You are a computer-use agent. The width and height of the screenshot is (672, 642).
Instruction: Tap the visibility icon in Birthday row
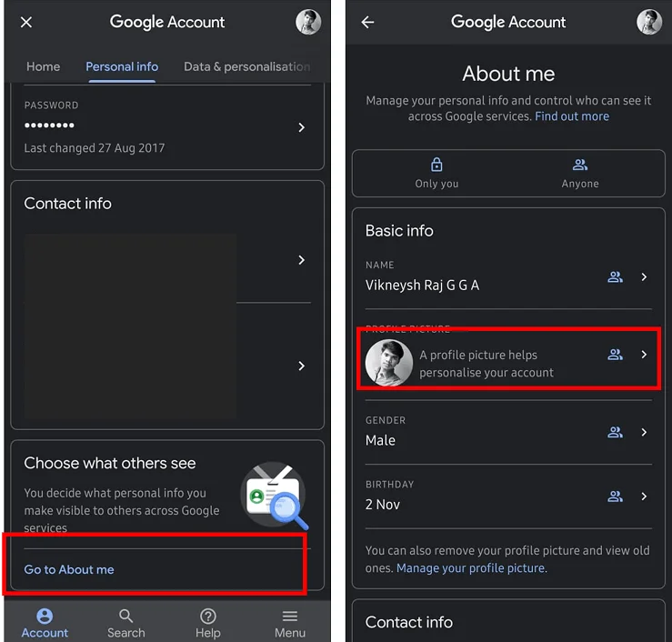click(x=615, y=497)
